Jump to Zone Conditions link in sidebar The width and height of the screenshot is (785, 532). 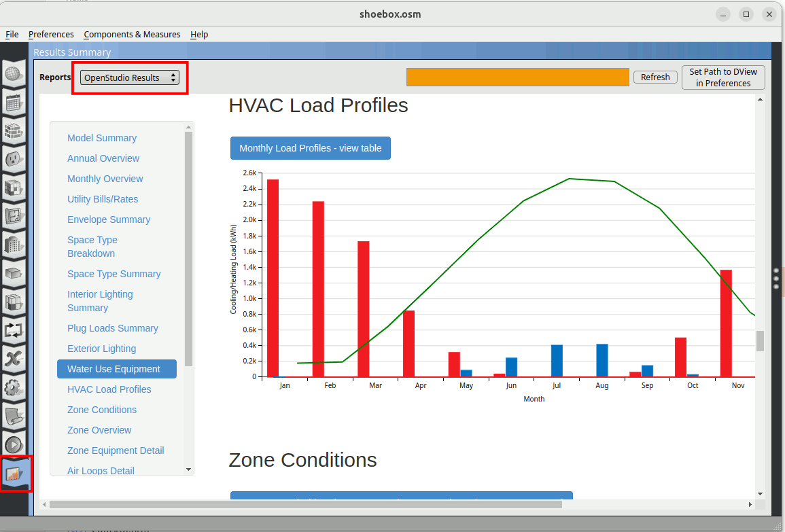click(102, 410)
